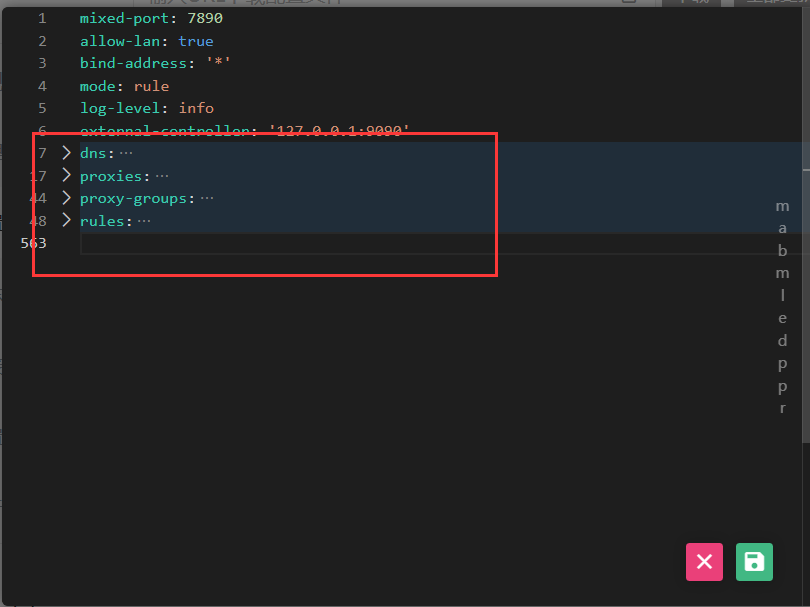
Task: Unfold the proxy-groups section
Action: coord(66,198)
